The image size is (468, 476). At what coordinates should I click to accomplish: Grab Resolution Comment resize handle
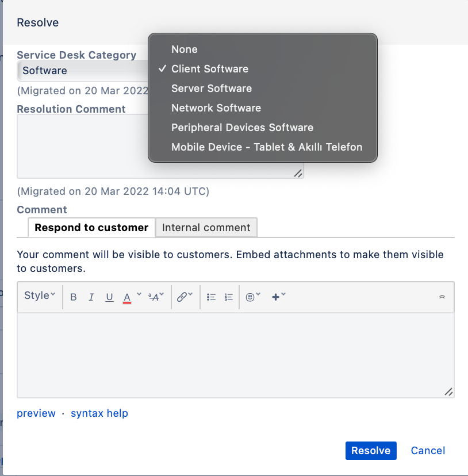click(298, 174)
